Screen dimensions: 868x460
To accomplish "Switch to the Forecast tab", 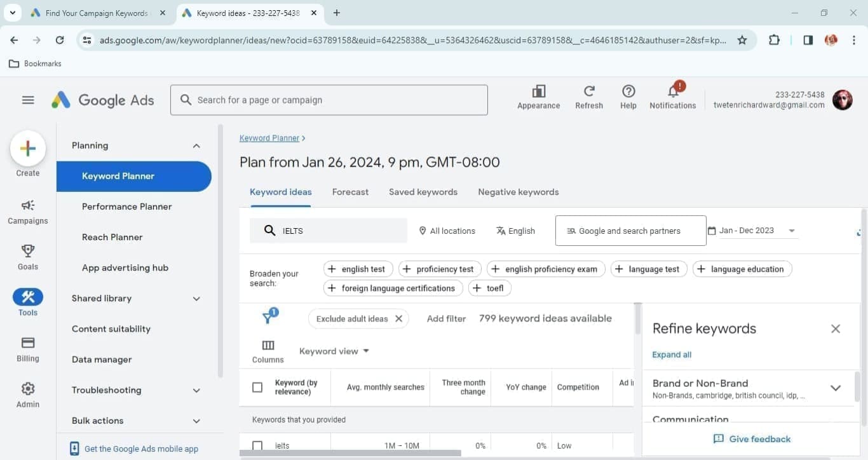I will 350,192.
